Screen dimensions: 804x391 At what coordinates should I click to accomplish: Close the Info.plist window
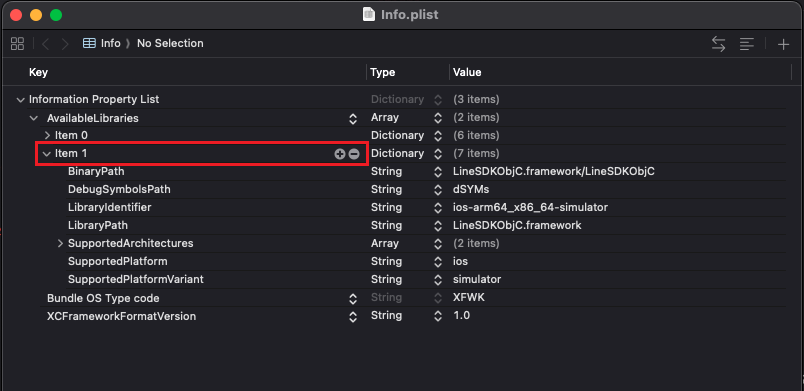pyautogui.click(x=16, y=15)
